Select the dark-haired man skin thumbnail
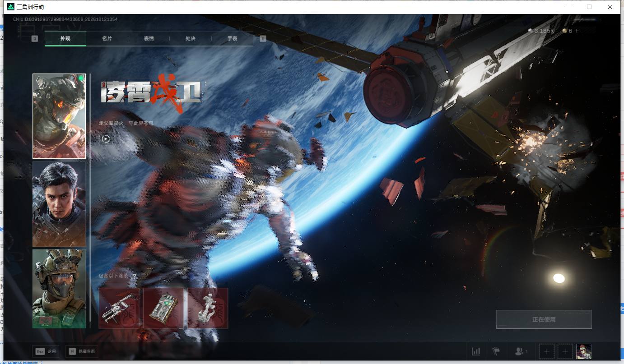Viewport: 624px width, 364px height. click(x=59, y=204)
